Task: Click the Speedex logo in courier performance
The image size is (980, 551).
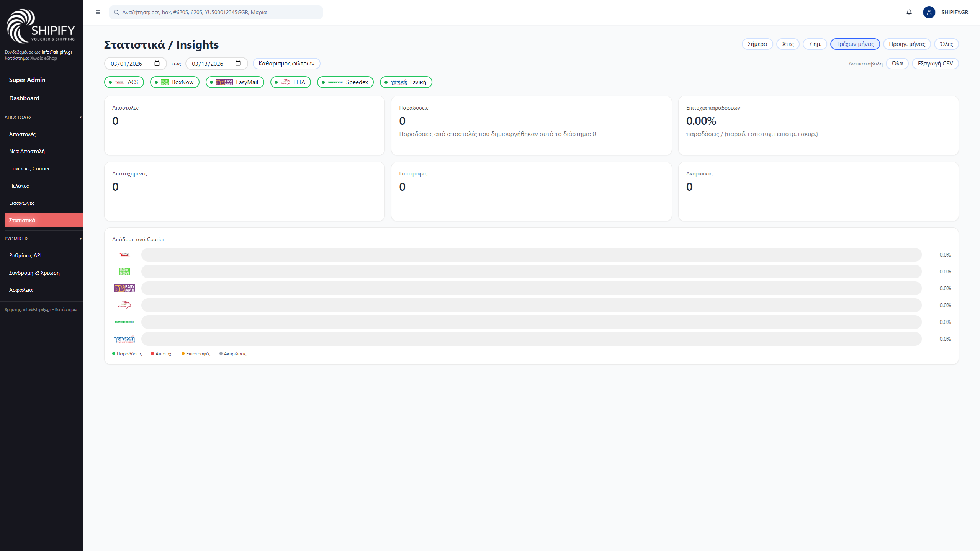Action: pyautogui.click(x=124, y=322)
